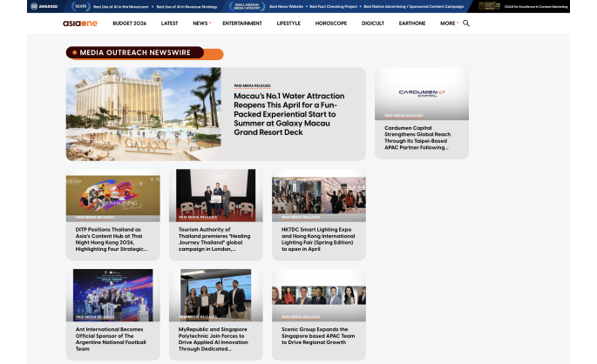Open the Ant International sponsor article
The height and width of the screenshot is (364, 597).
click(111, 339)
